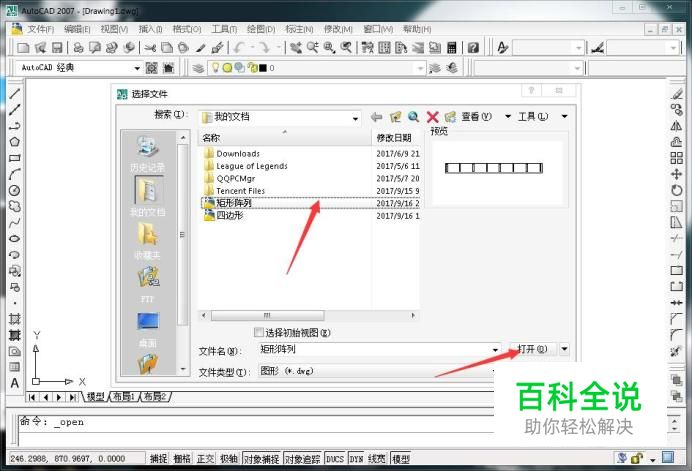Select the Revision Cloud tool
This screenshot has height=471, width=692.
(15, 206)
